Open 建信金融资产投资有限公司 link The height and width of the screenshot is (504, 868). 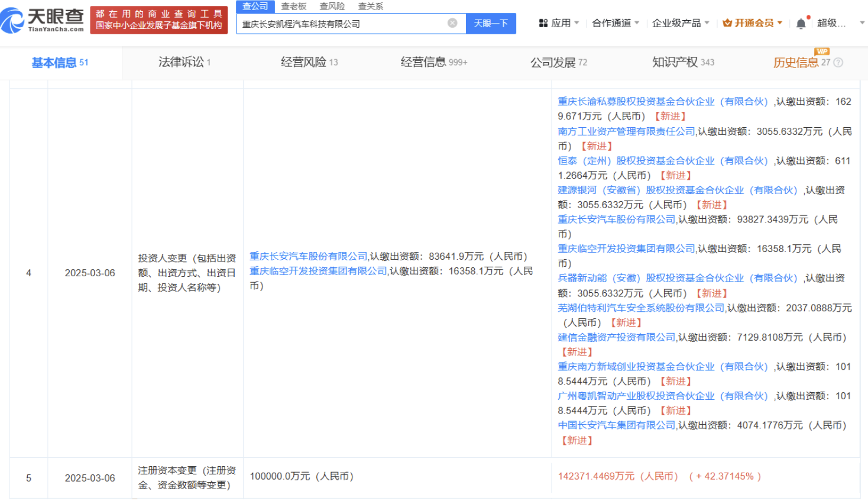(x=616, y=337)
